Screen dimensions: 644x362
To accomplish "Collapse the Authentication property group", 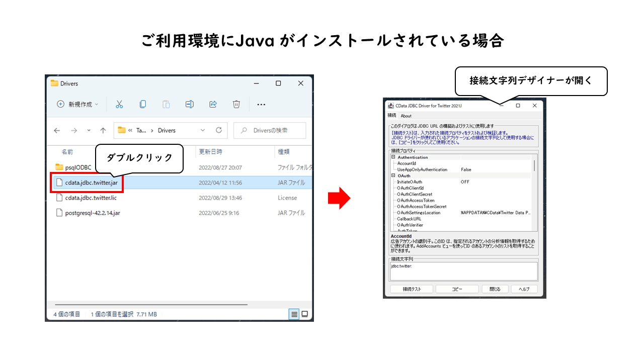I will pos(393,157).
